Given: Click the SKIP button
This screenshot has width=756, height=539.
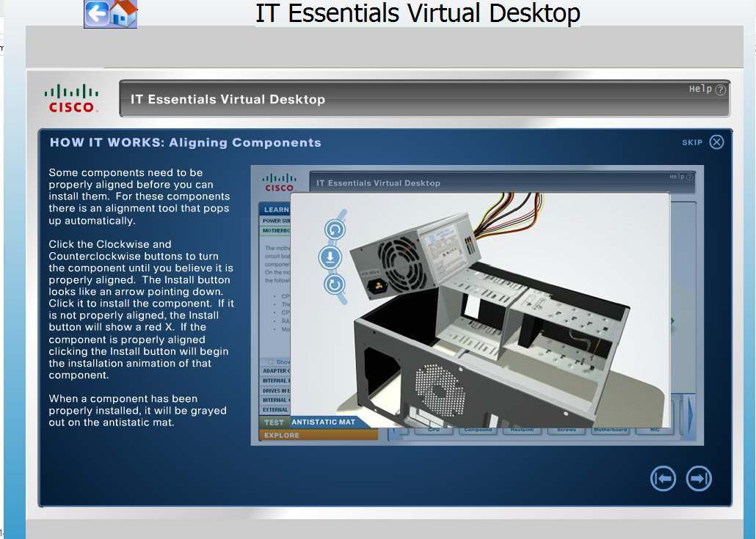Looking at the screenshot, I should 691,143.
